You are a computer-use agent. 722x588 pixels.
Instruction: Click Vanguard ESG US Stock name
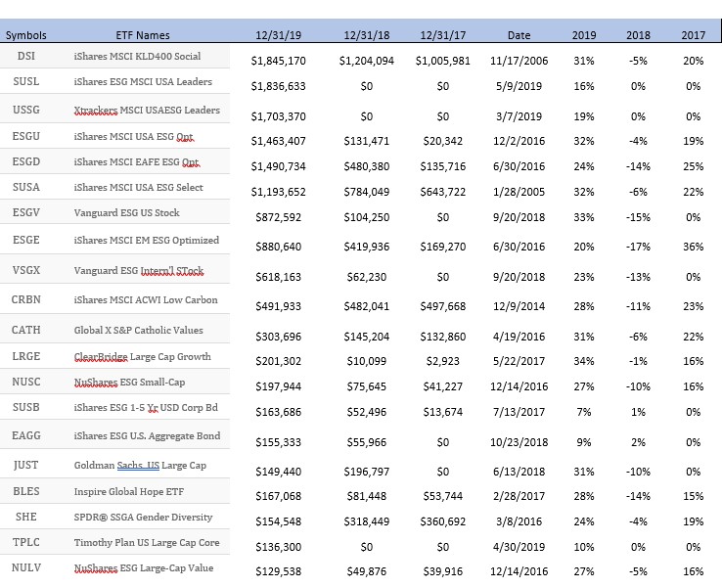(126, 212)
